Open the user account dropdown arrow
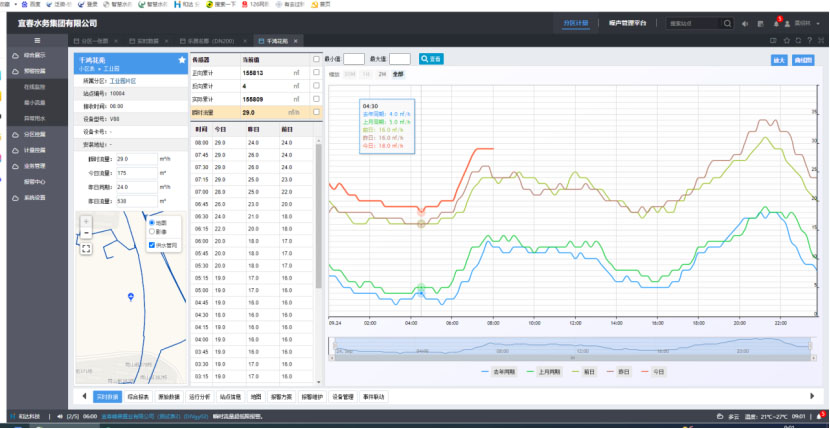Screen dimensions: 830x429 pyautogui.click(x=817, y=24)
